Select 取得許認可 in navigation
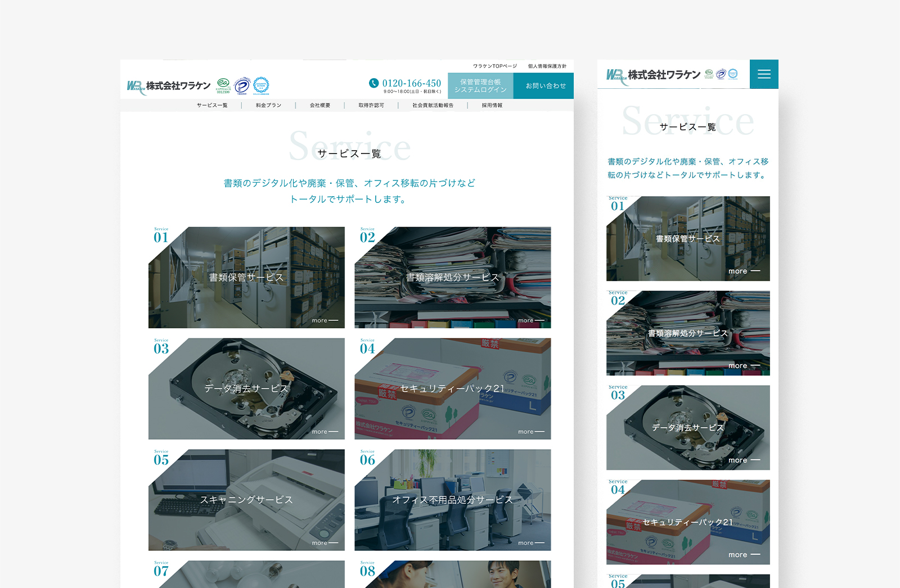900x588 pixels. pyautogui.click(x=371, y=105)
